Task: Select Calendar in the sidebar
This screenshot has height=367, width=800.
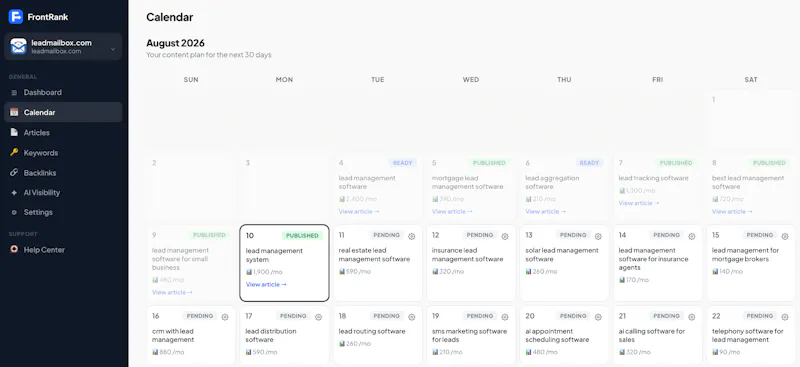Action: point(63,112)
